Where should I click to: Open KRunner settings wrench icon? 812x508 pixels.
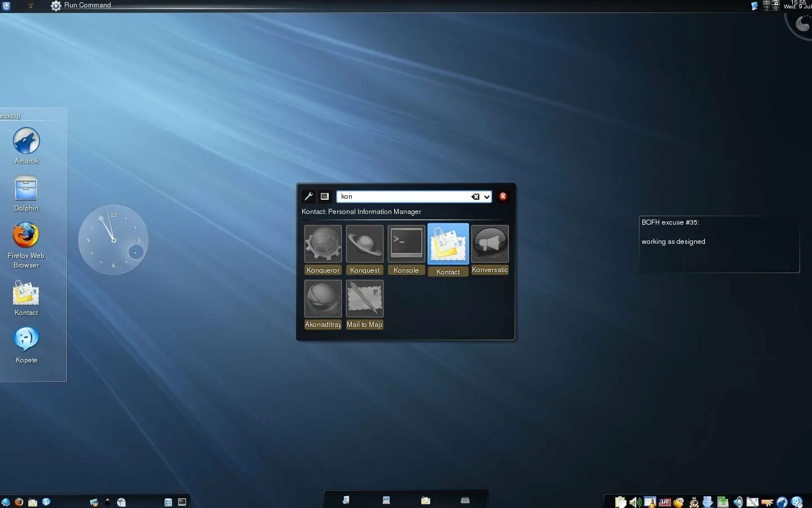pos(308,196)
